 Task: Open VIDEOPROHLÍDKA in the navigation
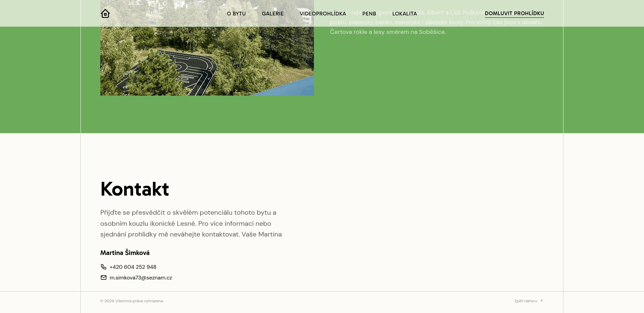pos(323,13)
